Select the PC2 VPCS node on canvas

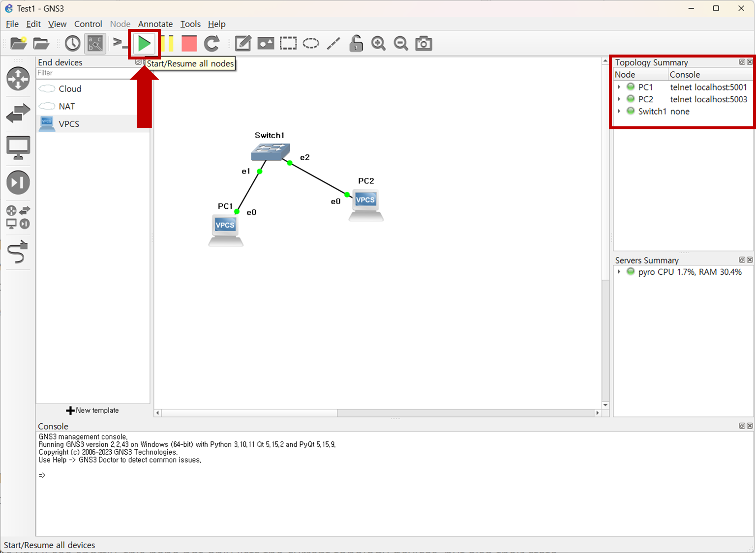366,204
